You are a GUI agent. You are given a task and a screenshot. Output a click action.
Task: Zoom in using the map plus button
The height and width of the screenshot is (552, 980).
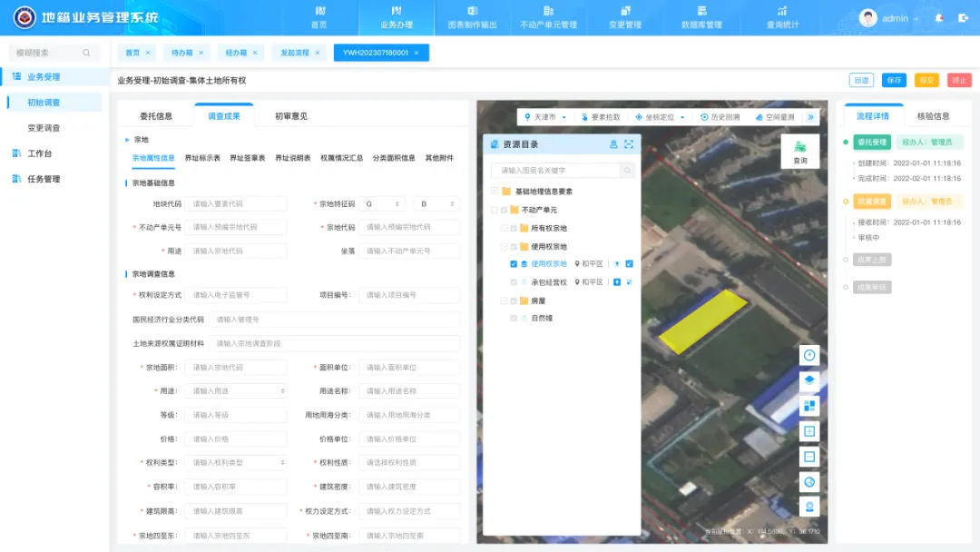pos(809,431)
